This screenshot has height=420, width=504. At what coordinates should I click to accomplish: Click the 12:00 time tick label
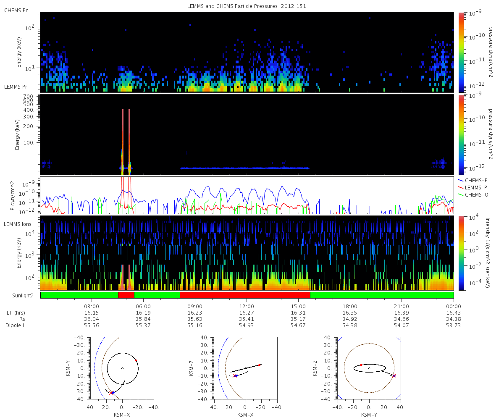tap(247, 307)
